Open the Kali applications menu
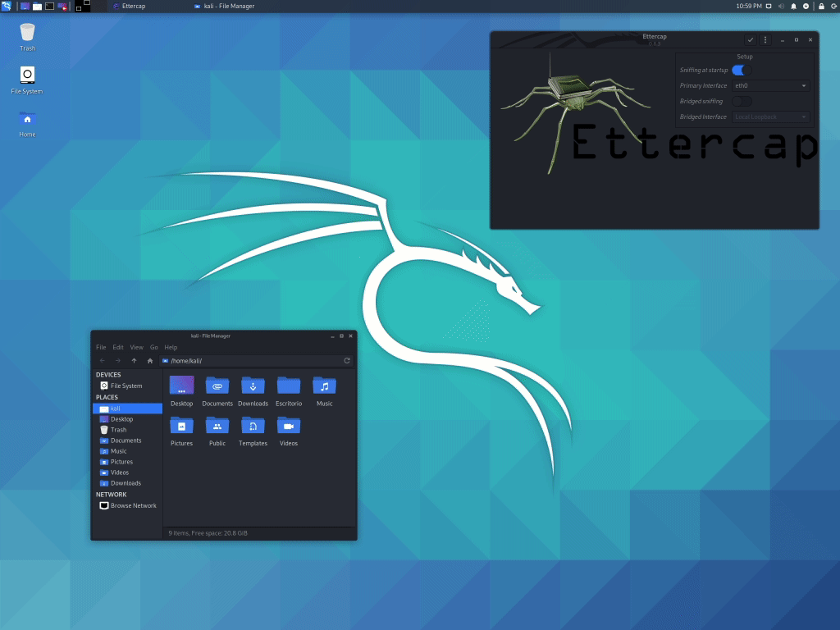The image size is (840, 630). pyautogui.click(x=7, y=6)
